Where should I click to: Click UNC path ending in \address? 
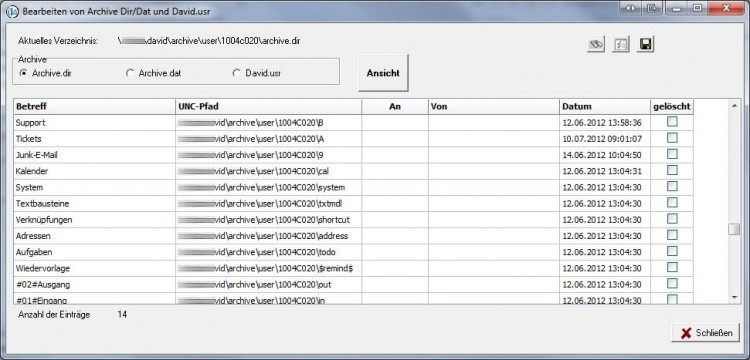(263, 236)
